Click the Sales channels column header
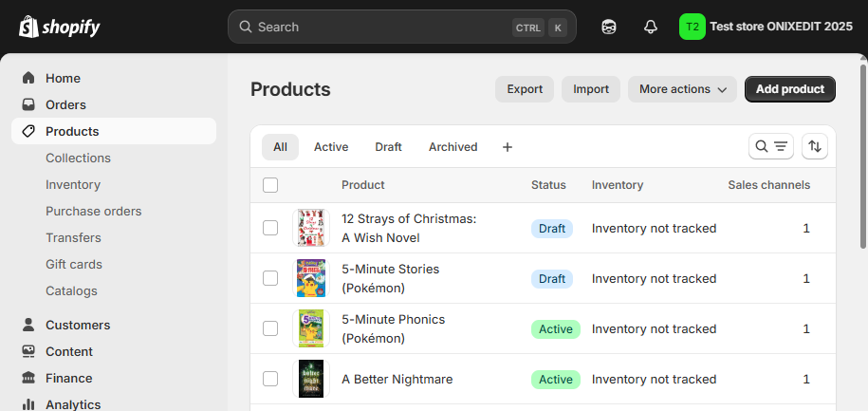Viewport: 868px width, 411px height. pyautogui.click(x=769, y=185)
